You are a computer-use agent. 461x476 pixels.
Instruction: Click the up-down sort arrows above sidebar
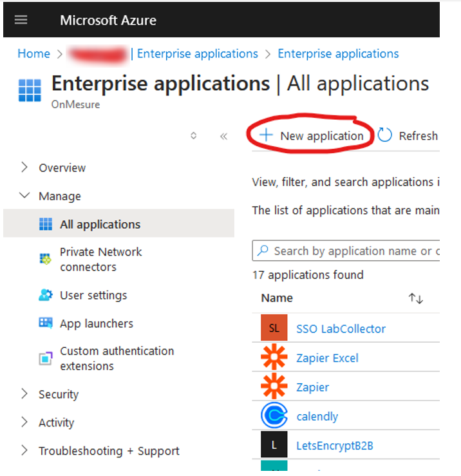tap(193, 135)
